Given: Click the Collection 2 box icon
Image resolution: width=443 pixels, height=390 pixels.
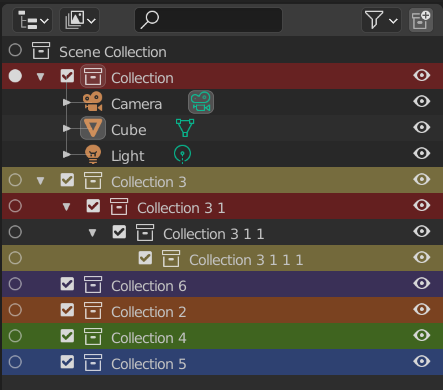Looking at the screenshot, I should pyautogui.click(x=93, y=310).
